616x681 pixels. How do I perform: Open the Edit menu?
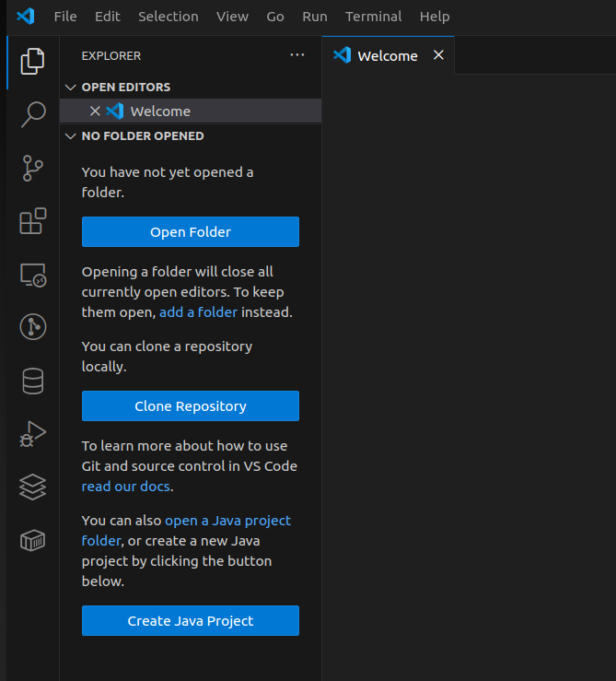point(107,17)
